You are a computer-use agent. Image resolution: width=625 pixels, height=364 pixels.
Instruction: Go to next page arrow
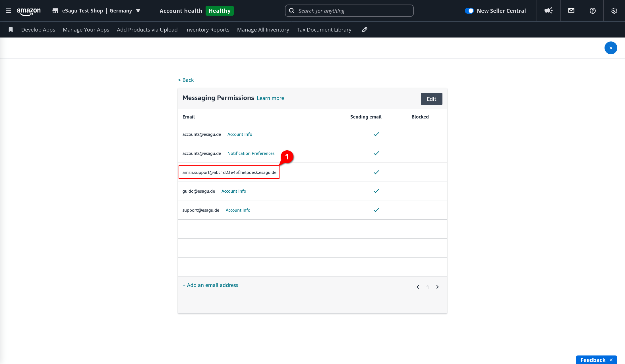point(437,287)
